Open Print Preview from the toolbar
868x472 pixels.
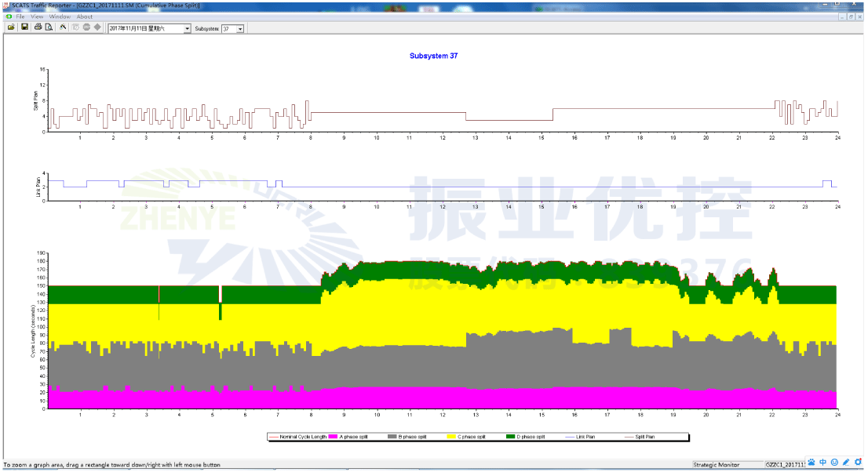coord(49,27)
